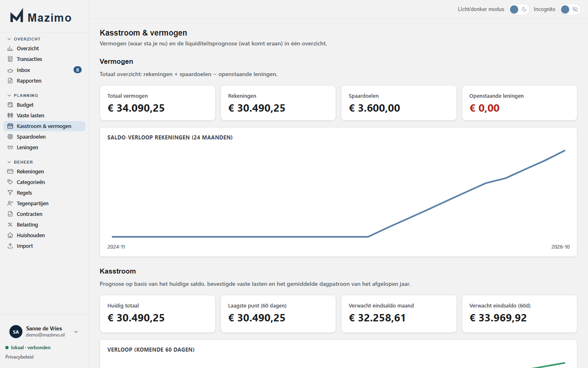Collapse the OVERZICHT sidebar section
This screenshot has height=368, width=588.
(x=24, y=39)
